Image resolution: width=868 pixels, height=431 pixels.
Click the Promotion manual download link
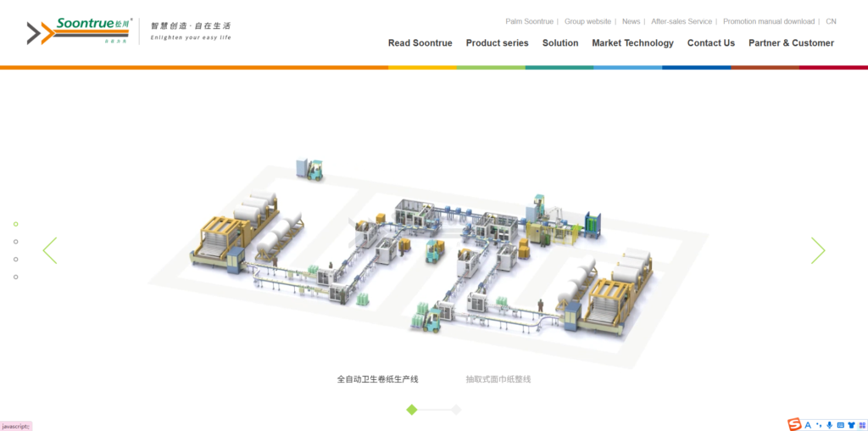768,21
